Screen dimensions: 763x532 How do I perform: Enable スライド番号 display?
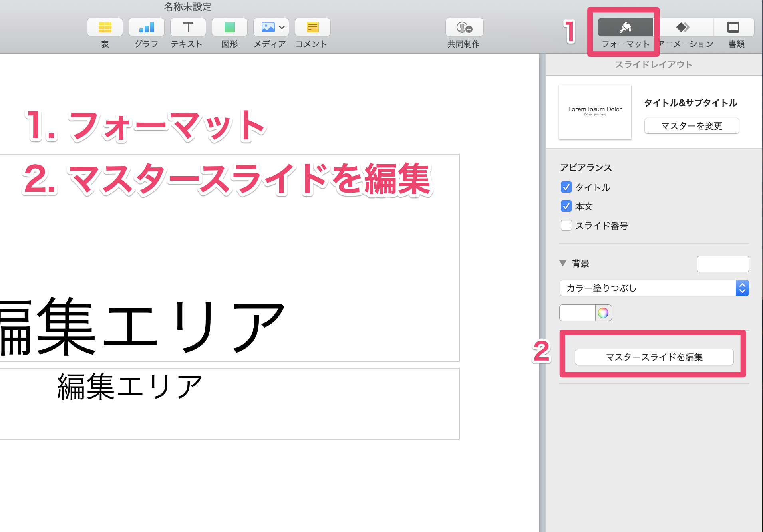click(566, 225)
